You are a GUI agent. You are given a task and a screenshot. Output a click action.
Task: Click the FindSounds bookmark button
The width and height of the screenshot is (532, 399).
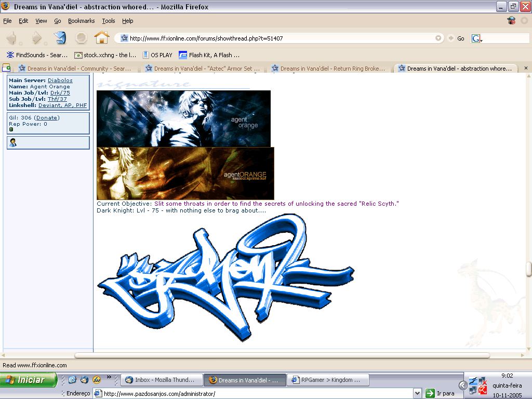click(37, 55)
